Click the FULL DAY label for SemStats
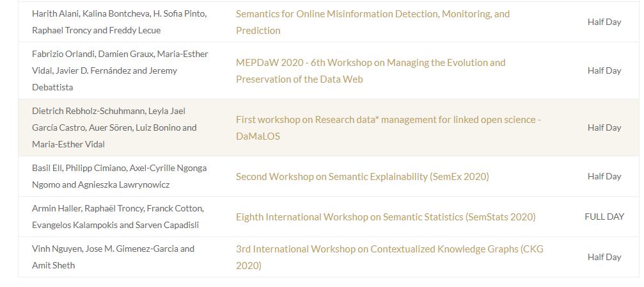Viewport: 644px width, 287px height. click(604, 217)
